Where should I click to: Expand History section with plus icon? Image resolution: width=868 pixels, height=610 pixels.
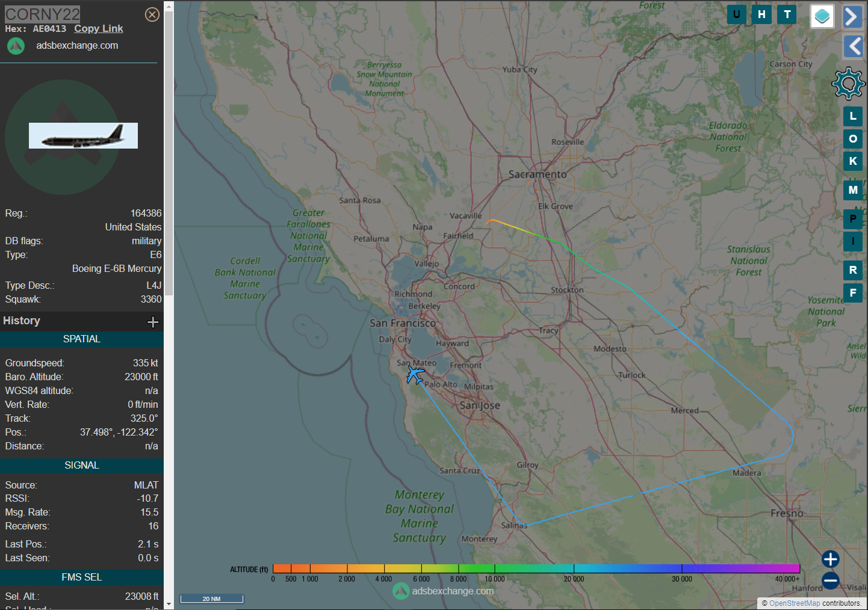tap(153, 322)
